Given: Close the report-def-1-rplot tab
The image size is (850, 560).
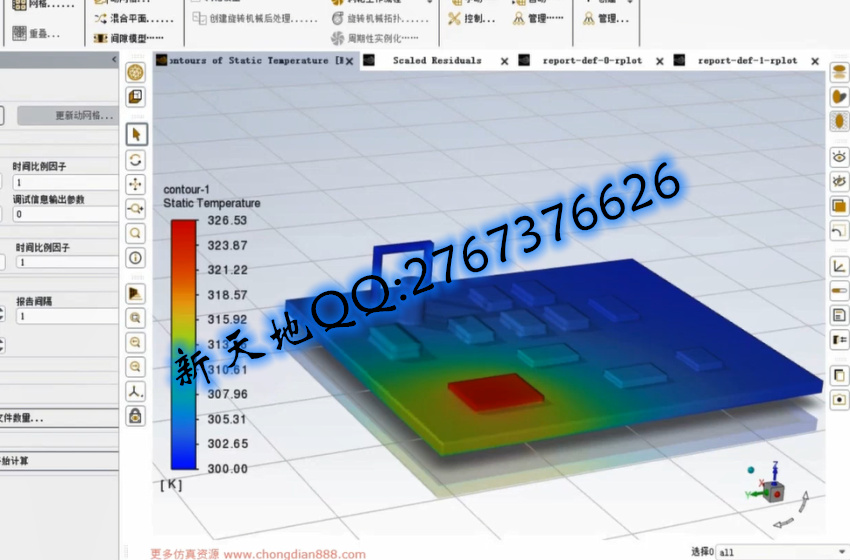Looking at the screenshot, I should click(817, 61).
